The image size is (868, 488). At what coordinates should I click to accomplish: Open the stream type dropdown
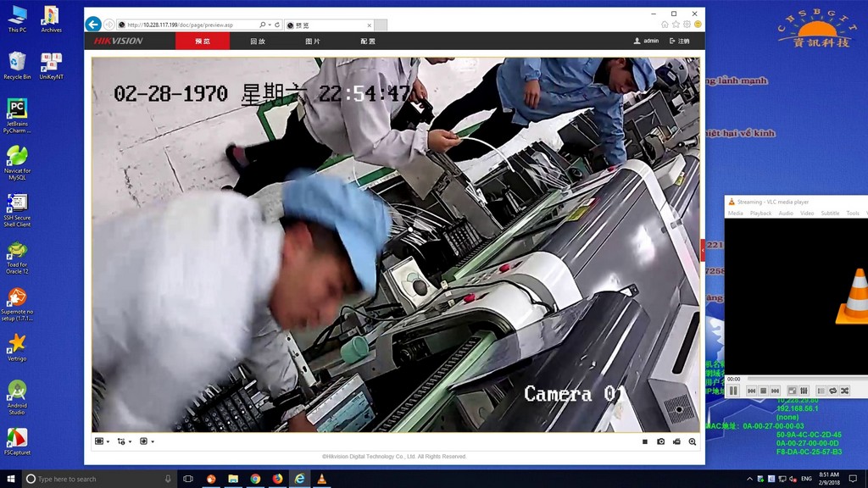pyautogui.click(x=125, y=441)
